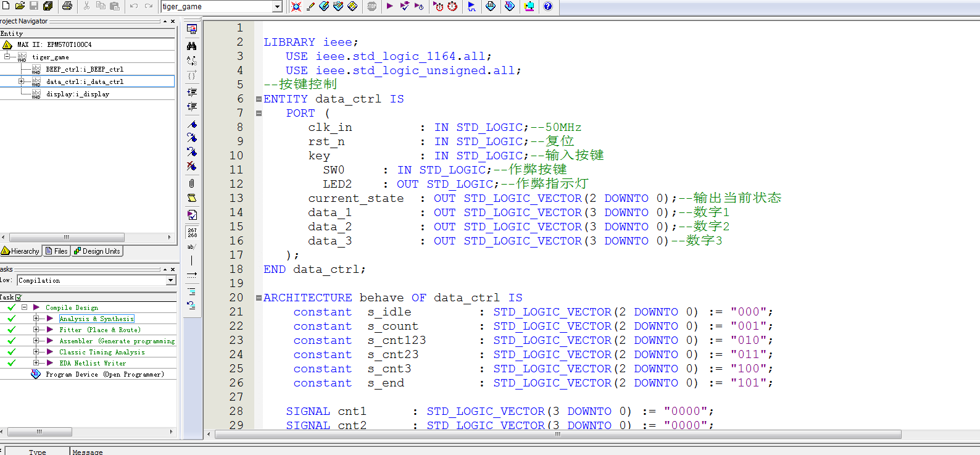Toggle the Task column checkbox icon
Image resolution: width=980 pixels, height=455 pixels.
click(18, 298)
